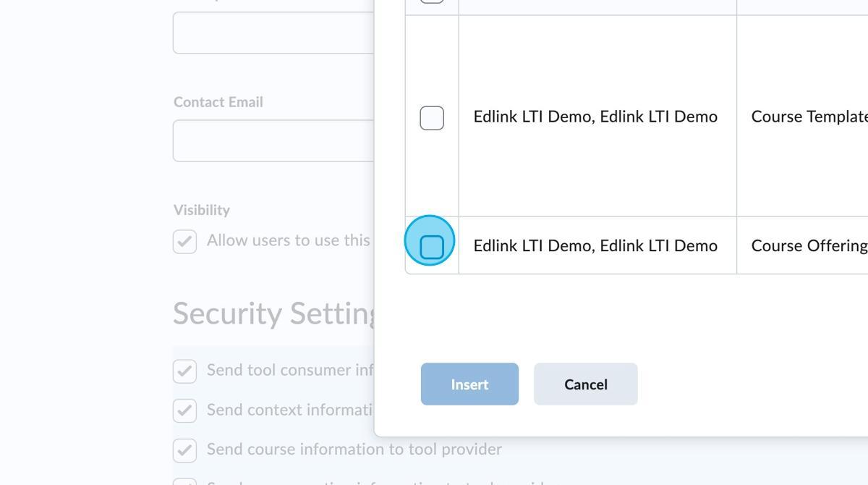The width and height of the screenshot is (868, 485).
Task: Click the Edlink LTI Demo label in the Course Template row
Action: coord(595,117)
